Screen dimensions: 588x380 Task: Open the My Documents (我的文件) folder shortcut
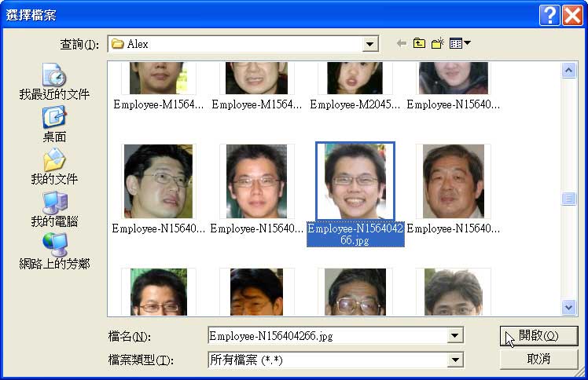54,167
